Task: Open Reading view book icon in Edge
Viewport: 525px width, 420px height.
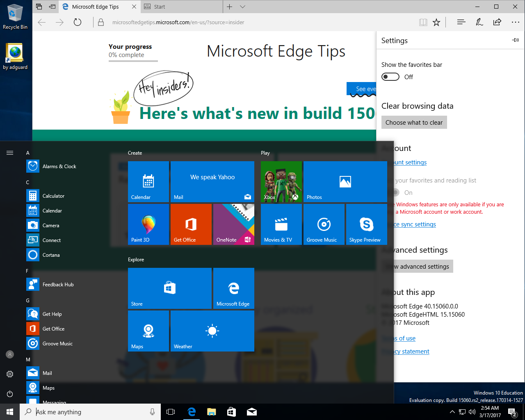Action: pos(423,22)
